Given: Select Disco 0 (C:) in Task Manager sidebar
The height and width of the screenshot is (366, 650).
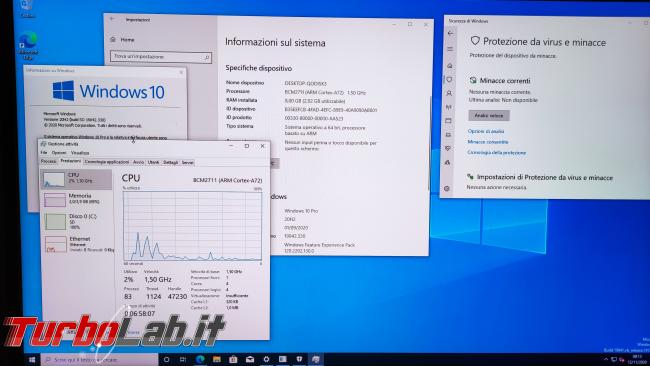Looking at the screenshot, I should 78,221.
